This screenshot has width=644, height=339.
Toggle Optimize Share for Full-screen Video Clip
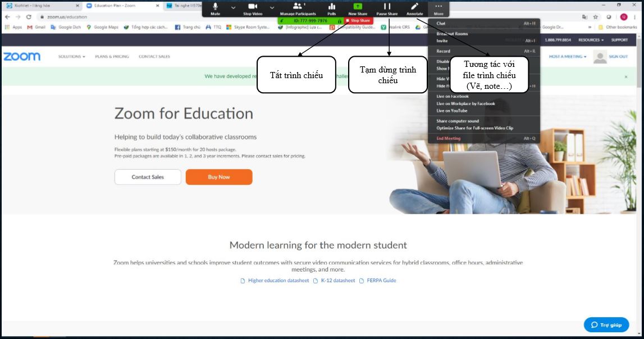point(474,128)
